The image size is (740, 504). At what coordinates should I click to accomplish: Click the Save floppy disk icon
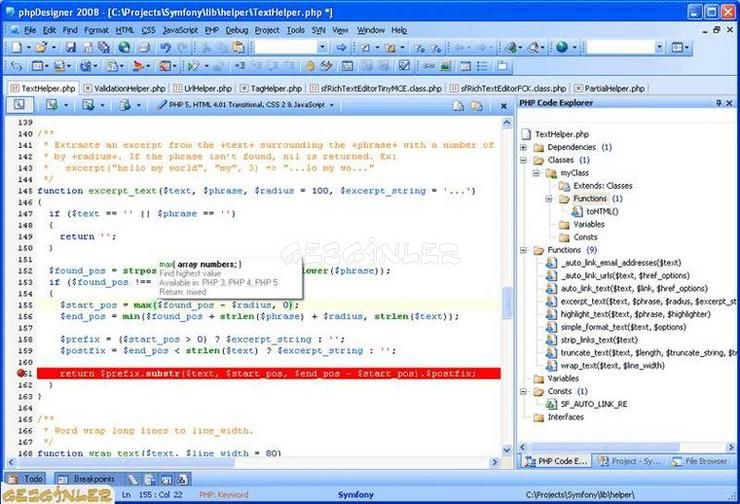tap(70, 47)
